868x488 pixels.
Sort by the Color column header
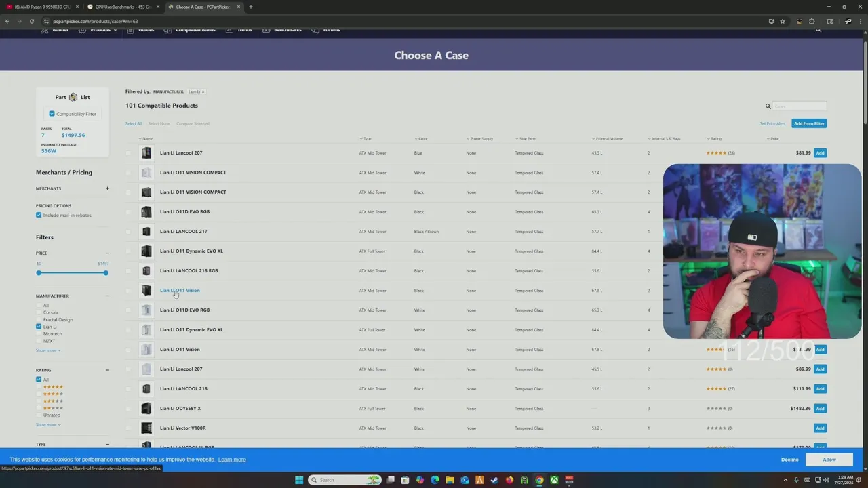click(x=422, y=139)
